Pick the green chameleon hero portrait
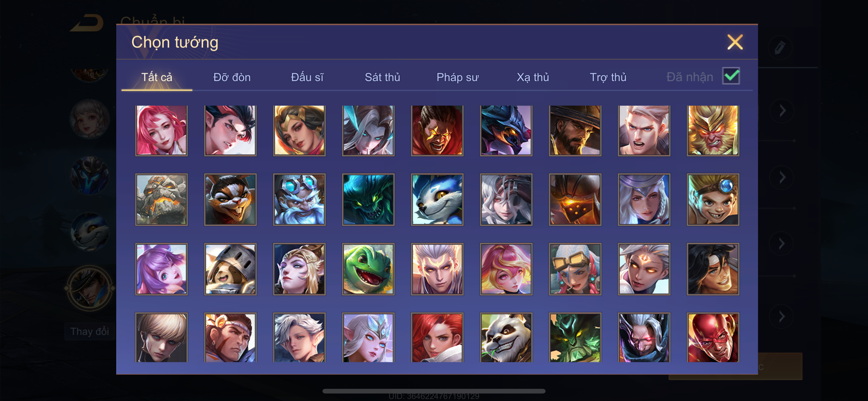The width and height of the screenshot is (868, 401). click(368, 269)
